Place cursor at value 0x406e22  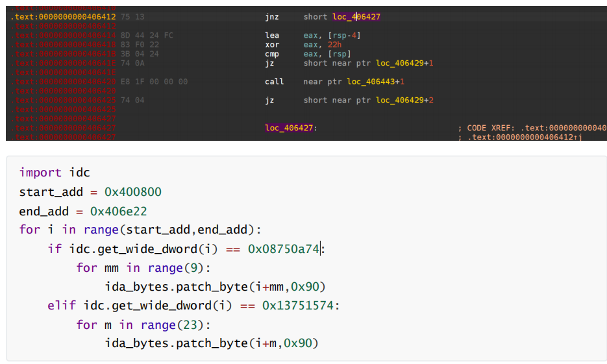pyautogui.click(x=118, y=212)
